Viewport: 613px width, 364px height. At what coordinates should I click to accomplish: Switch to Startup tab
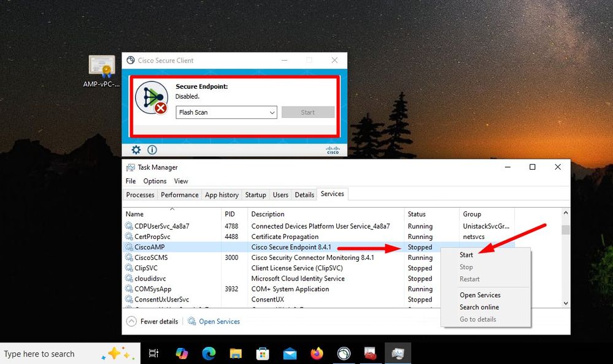pos(256,195)
